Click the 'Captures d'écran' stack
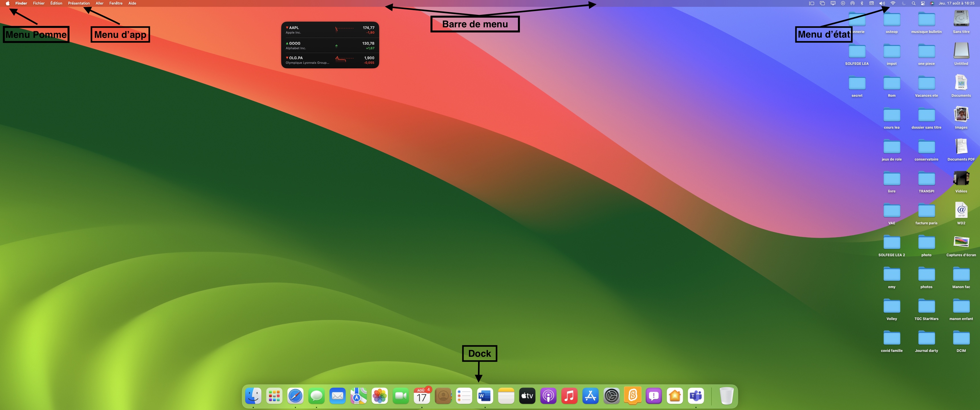Image resolution: width=980 pixels, height=410 pixels. point(961,245)
